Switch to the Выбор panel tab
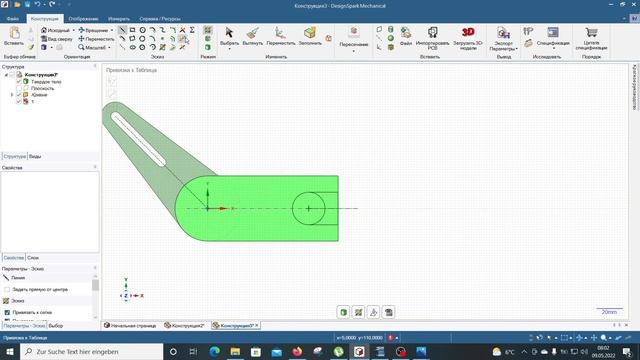 click(56, 326)
